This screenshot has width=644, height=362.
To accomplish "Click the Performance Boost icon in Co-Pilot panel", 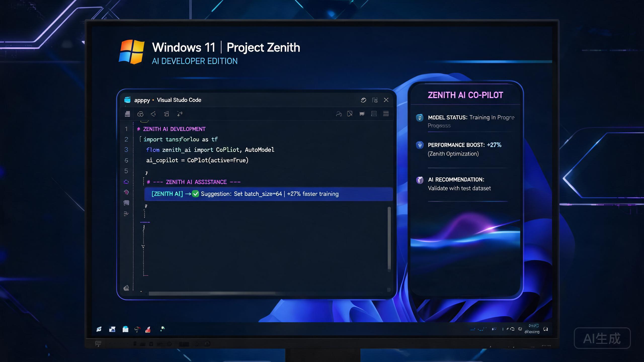I will pos(420,145).
